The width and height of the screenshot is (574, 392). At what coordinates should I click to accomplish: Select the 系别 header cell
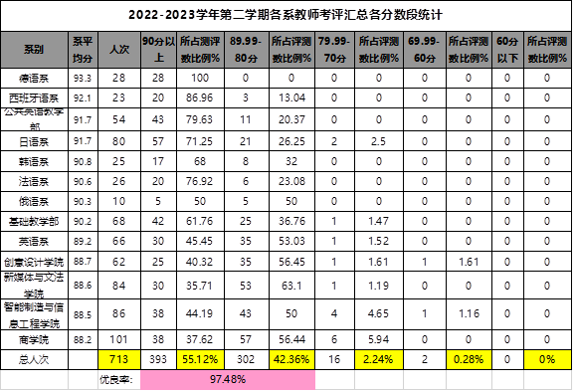[35, 50]
